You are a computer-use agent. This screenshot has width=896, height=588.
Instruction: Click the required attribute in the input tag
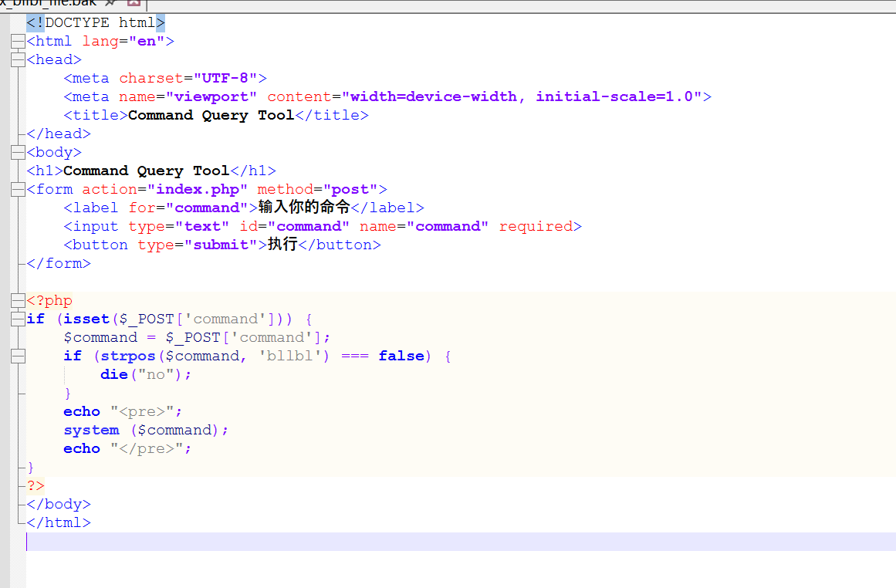(x=536, y=226)
